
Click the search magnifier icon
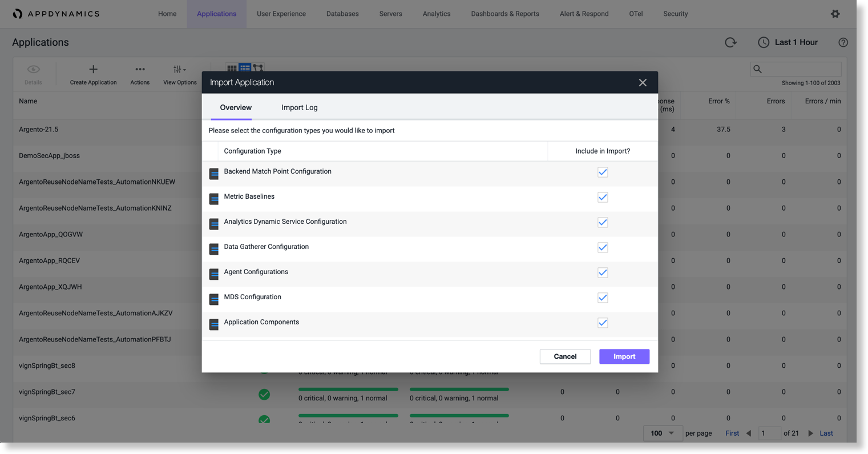tap(757, 69)
